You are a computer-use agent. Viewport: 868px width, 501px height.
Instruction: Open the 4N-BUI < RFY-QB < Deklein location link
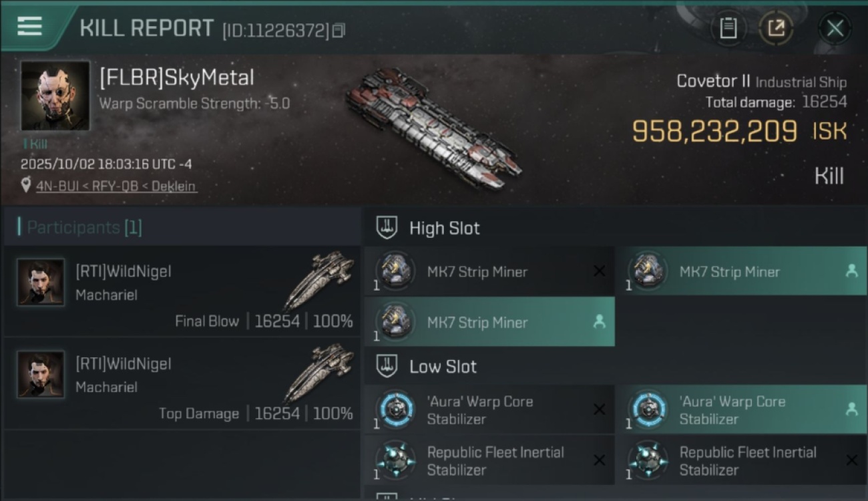coord(116,186)
